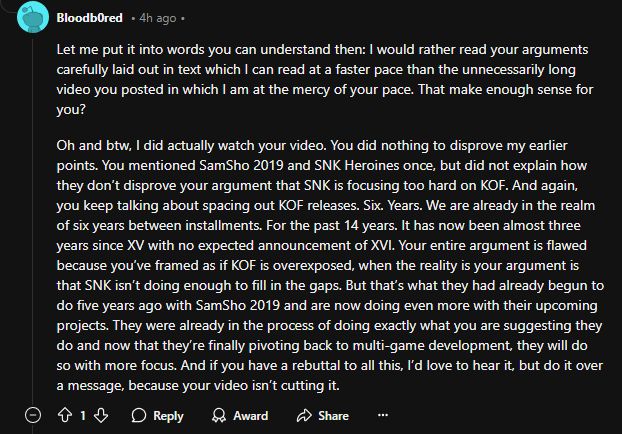Screen dimensions: 622x434
Task: Click the Reply text label
Action: point(168,415)
